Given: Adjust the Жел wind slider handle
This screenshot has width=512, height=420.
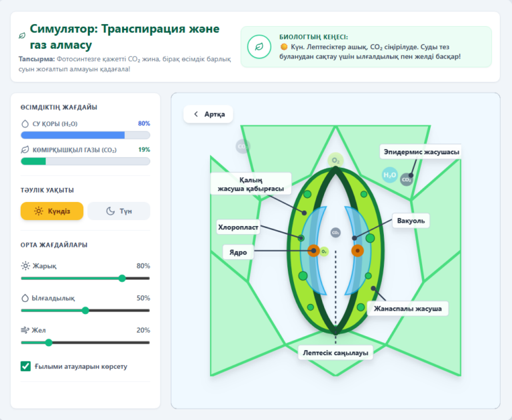Looking at the screenshot, I should pyautogui.click(x=49, y=343).
